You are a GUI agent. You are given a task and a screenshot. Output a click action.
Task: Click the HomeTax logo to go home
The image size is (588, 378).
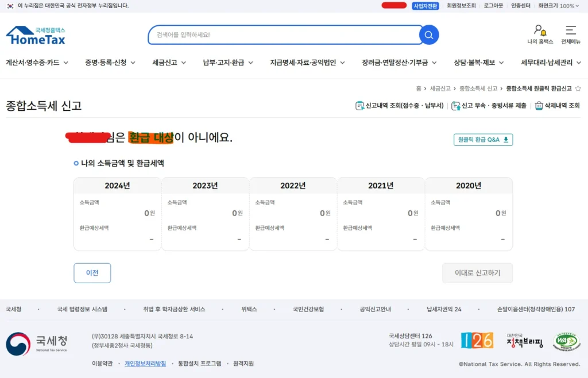click(x=36, y=34)
